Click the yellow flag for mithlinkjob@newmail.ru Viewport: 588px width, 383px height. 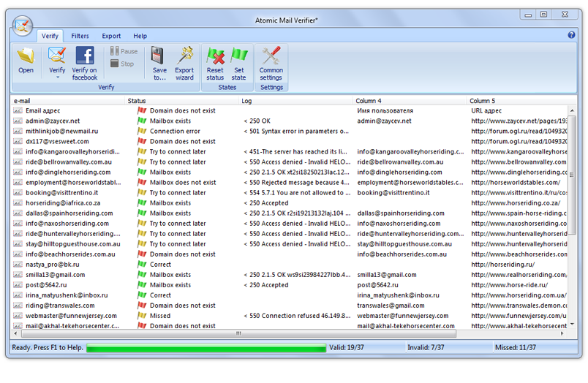pos(142,131)
